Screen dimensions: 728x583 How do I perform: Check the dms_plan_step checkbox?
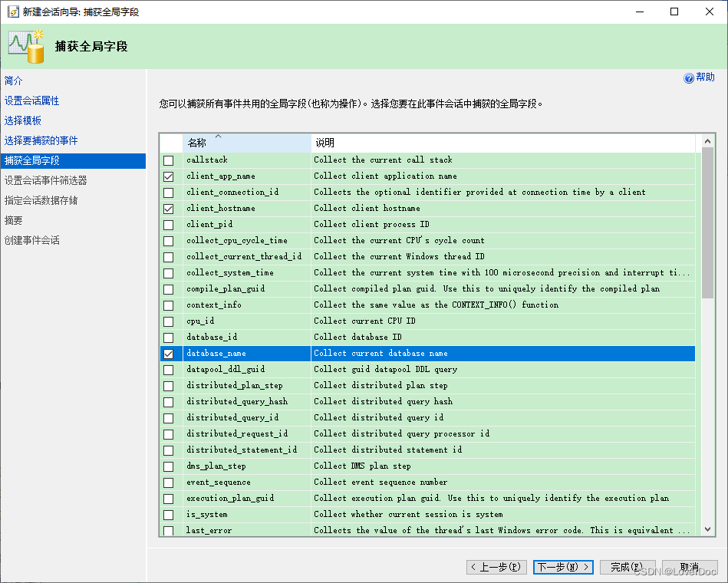tap(169, 466)
